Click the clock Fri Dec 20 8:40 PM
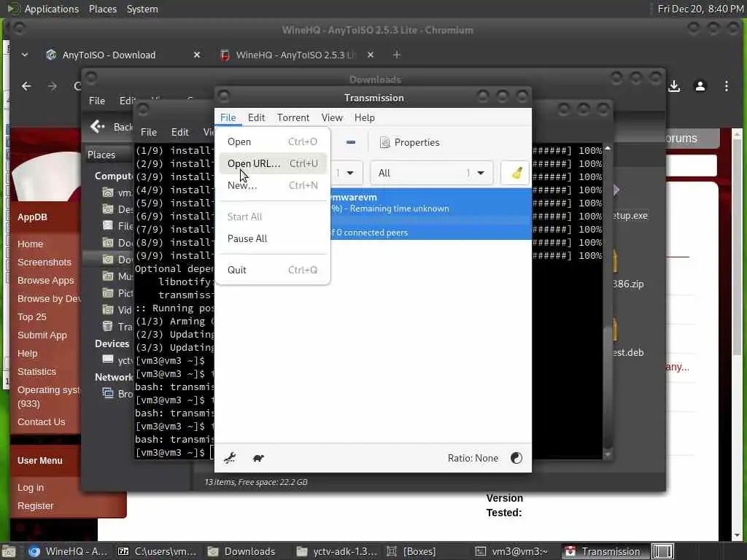Viewport: 747px width, 560px height. pos(700,9)
